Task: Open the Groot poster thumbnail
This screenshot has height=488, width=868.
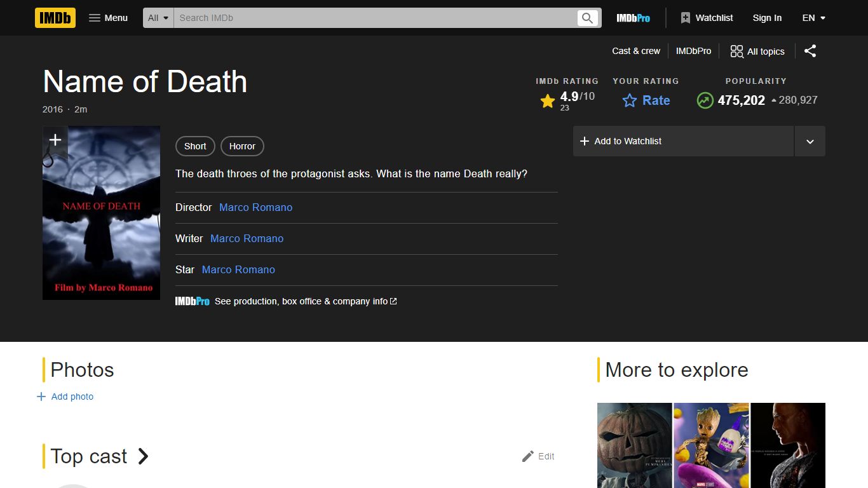Action: 711,445
